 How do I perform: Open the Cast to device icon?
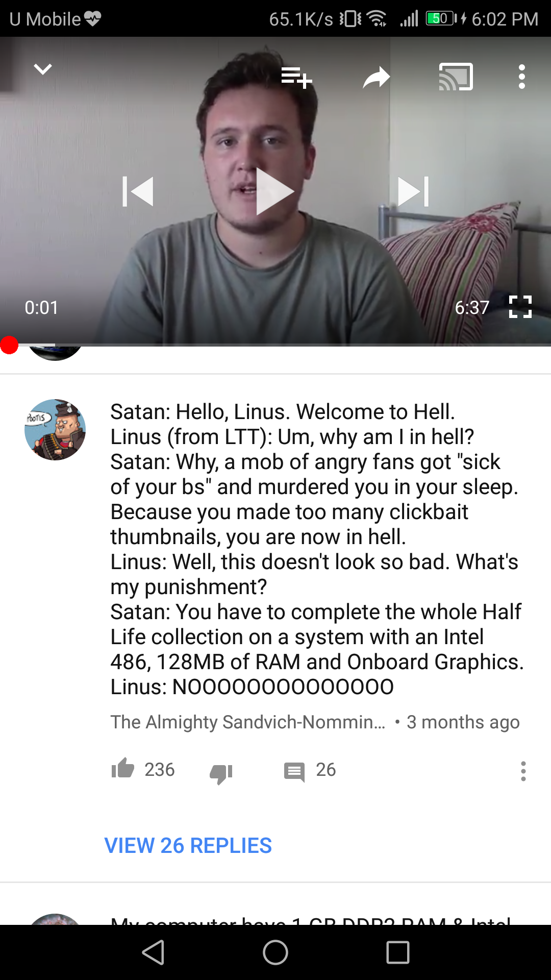point(456,77)
